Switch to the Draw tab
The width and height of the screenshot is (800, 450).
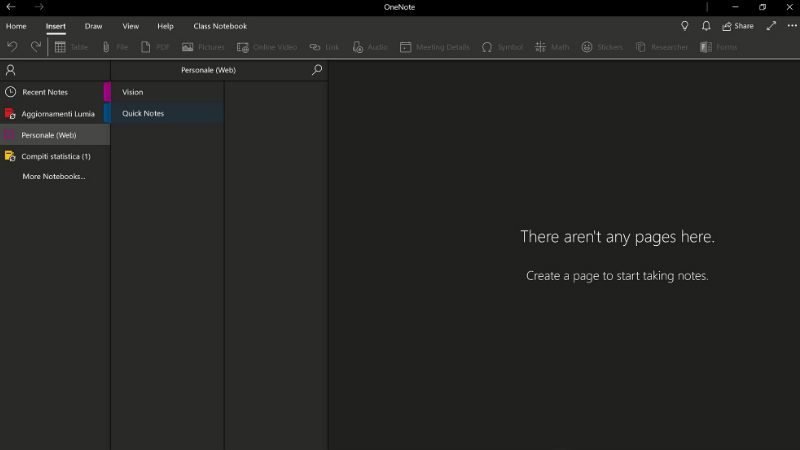tap(93, 26)
